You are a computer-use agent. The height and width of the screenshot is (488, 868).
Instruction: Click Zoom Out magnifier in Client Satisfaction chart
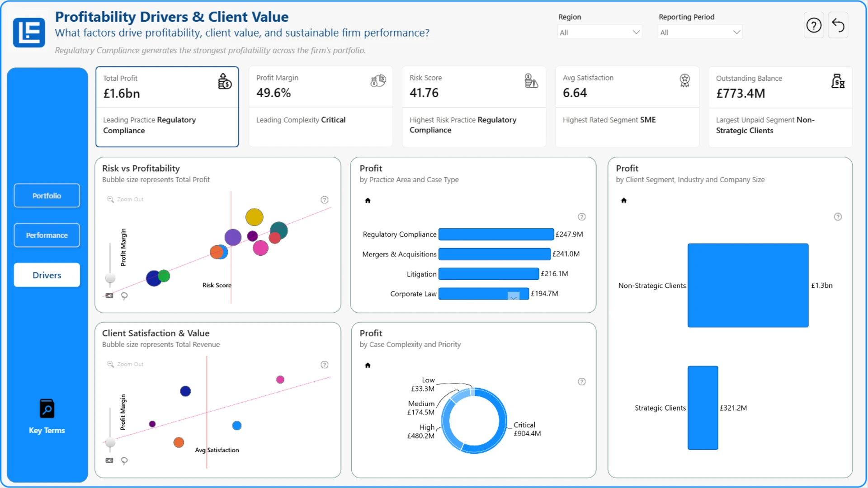pyautogui.click(x=110, y=364)
